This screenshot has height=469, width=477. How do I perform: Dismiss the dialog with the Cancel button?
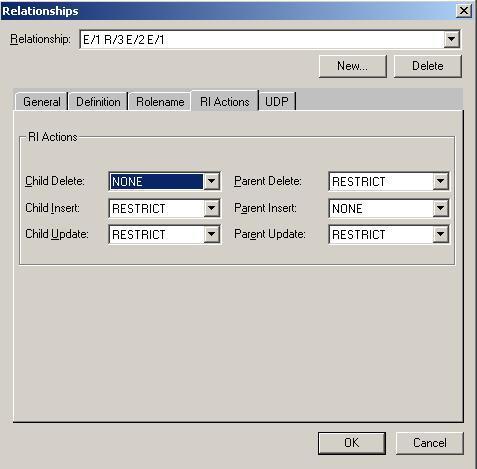point(430,443)
